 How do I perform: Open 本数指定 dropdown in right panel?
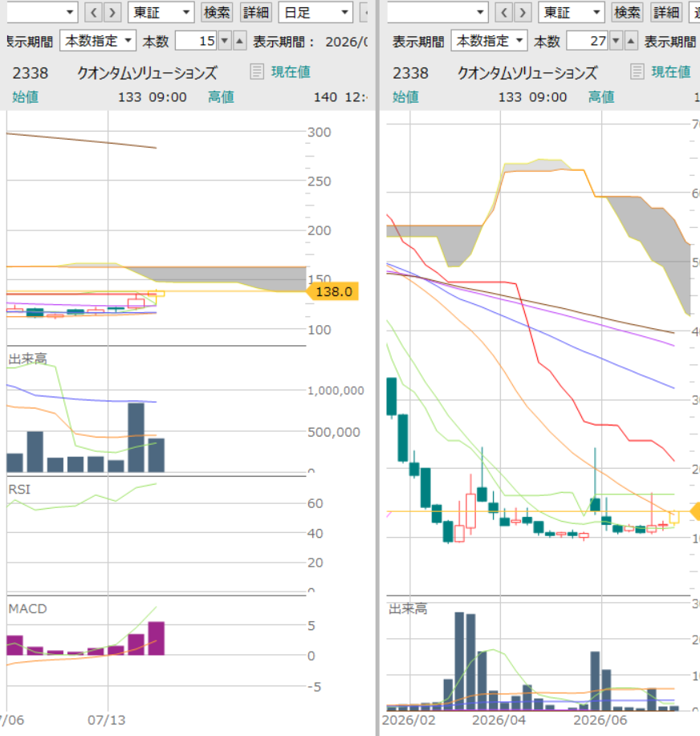(x=489, y=41)
